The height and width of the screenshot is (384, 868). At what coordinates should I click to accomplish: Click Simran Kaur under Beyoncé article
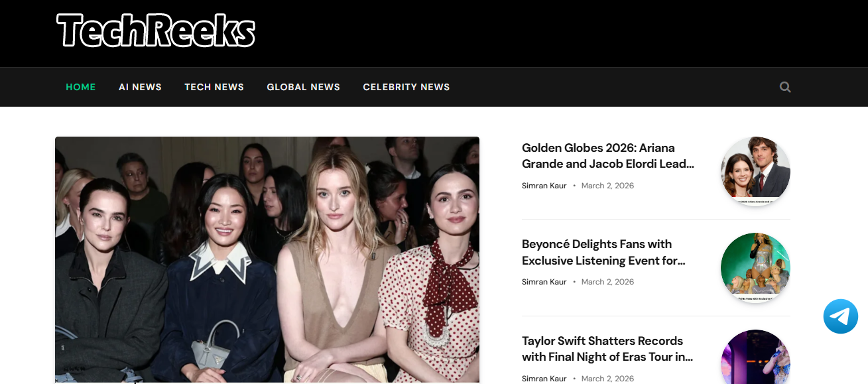coord(544,282)
